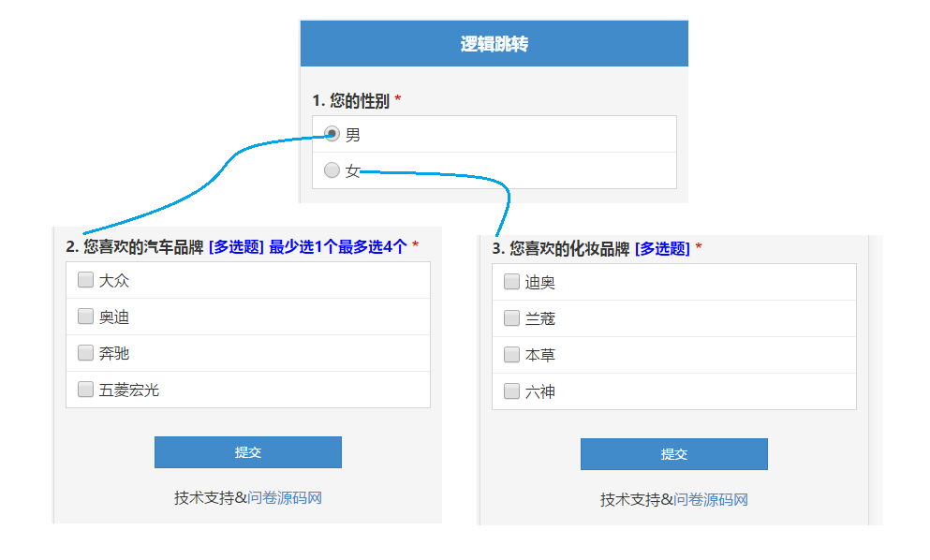Click 提交 under the car brand question
This screenshot has width=930, height=560.
coord(248,452)
